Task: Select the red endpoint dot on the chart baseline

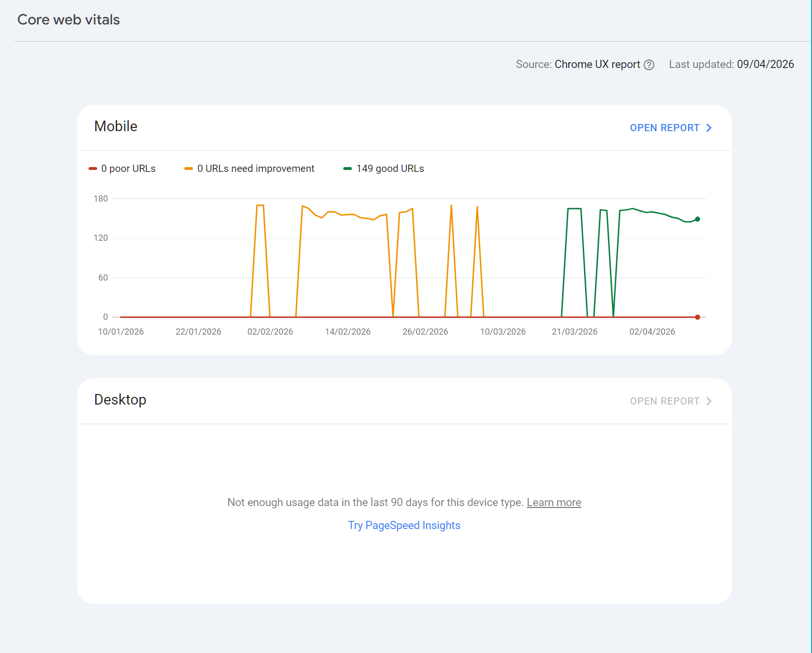Action: tap(698, 317)
